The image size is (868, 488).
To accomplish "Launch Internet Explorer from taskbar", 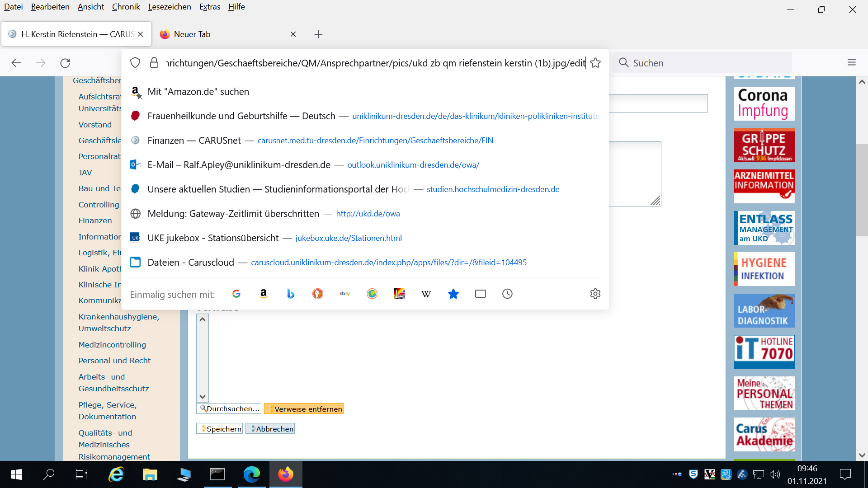I will [x=116, y=474].
